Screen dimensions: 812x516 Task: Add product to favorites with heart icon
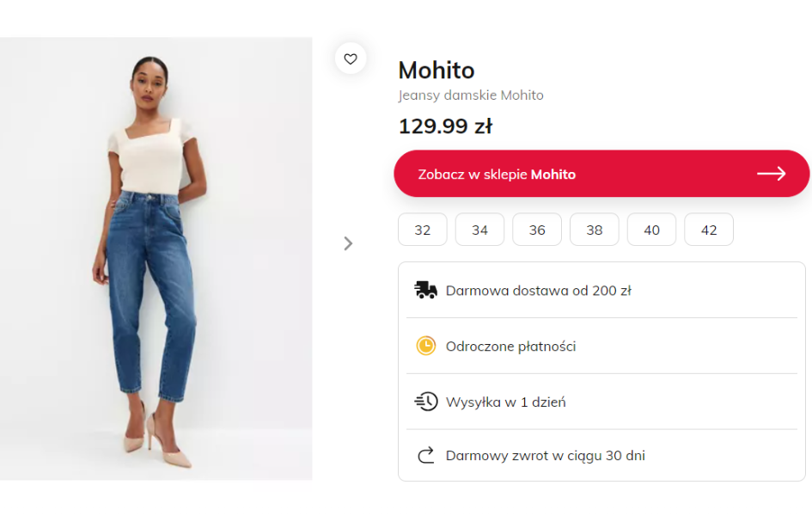(350, 59)
